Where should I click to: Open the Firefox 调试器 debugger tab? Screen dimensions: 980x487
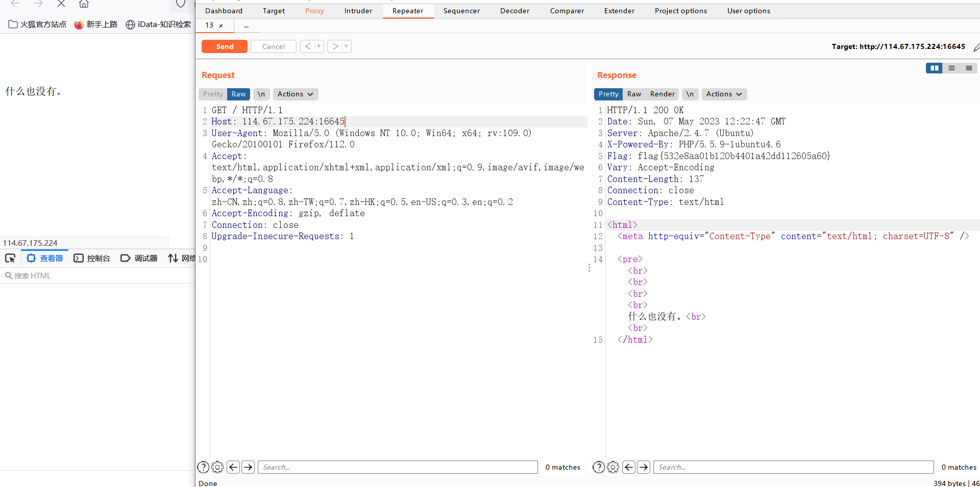click(139, 258)
